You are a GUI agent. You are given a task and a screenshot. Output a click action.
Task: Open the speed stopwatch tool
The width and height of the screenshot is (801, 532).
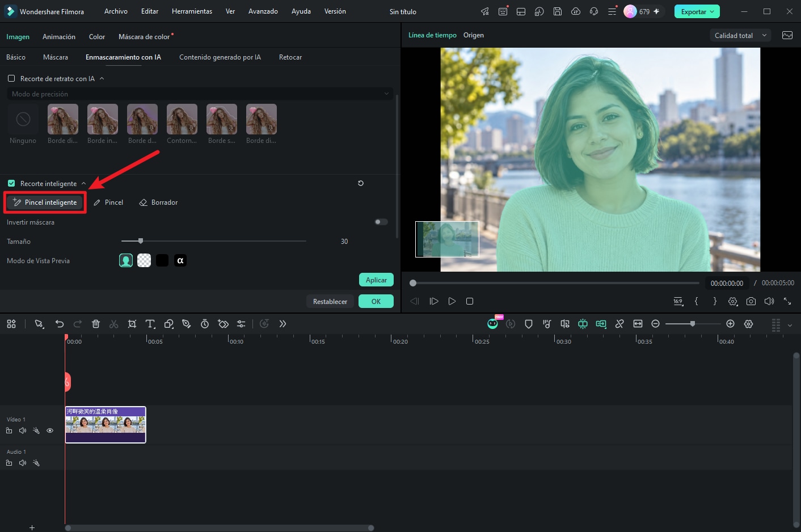pyautogui.click(x=205, y=324)
